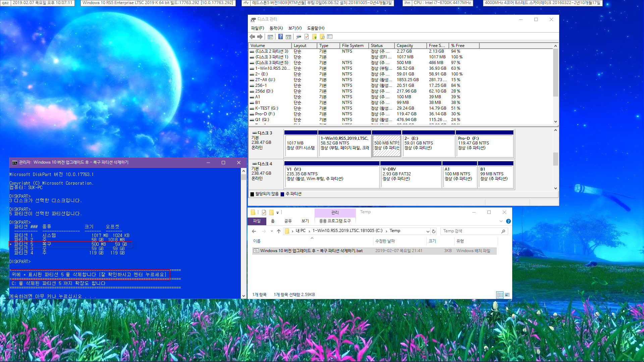The image size is (644, 362).
Task: Switch Explorer to details view icon
Action: tap(500, 295)
